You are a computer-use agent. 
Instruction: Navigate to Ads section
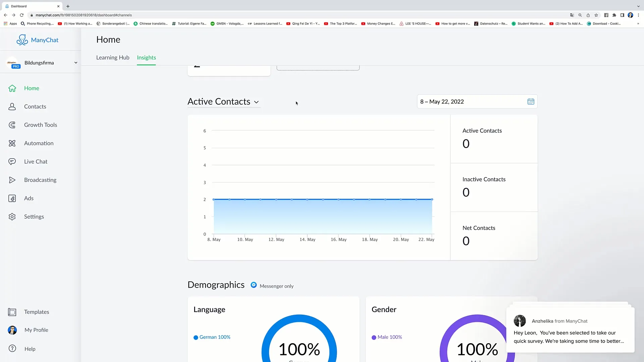(29, 198)
